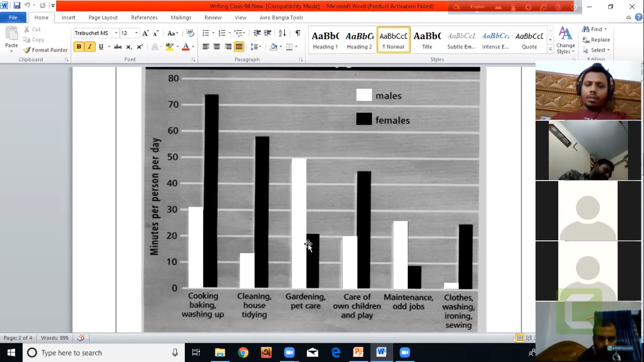This screenshot has width=644, height=362.
Task: Click the Sort paragraph icon
Action: point(282,33)
